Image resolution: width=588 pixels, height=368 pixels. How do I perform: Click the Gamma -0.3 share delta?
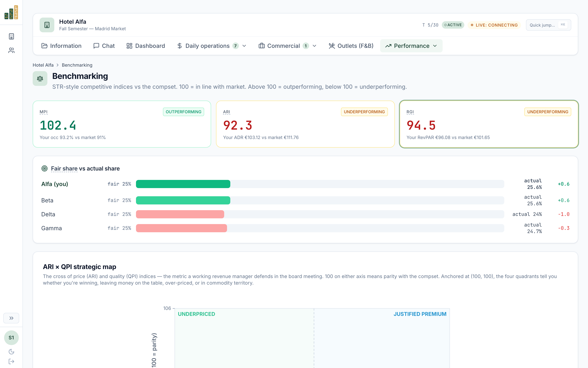coord(564,228)
